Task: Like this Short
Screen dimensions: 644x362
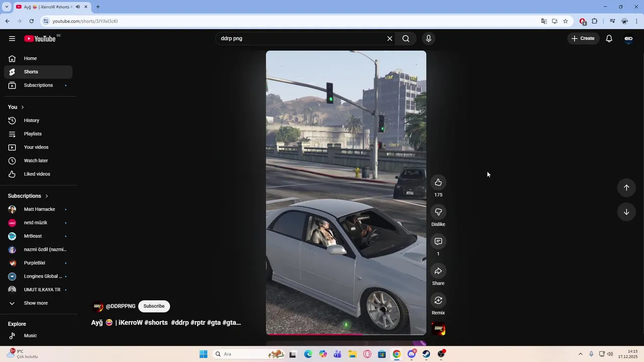Action: 438,183
